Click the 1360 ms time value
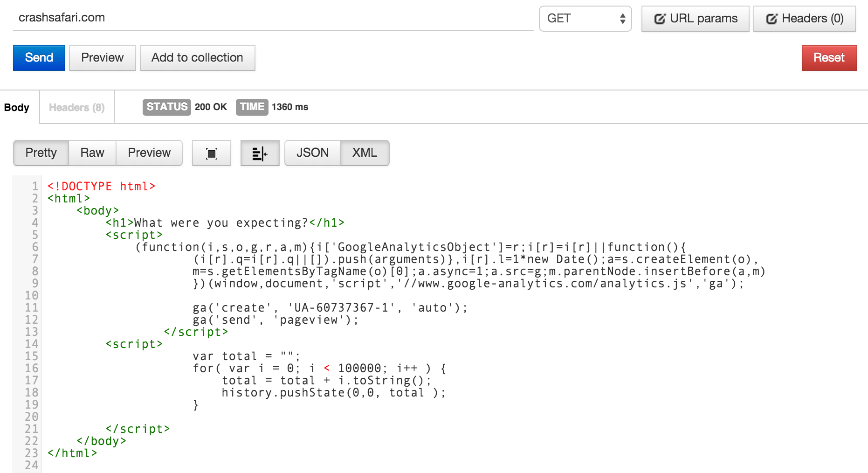This screenshot has height=473, width=868. click(290, 107)
